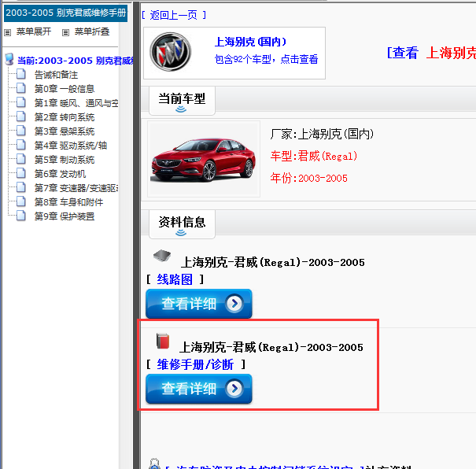This screenshot has width=476, height=469.
Task: Open the 维修手册/诊断 link
Action: (195, 364)
